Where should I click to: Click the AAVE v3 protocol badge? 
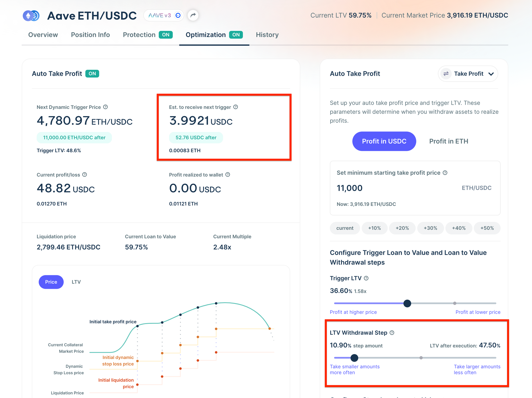[164, 15]
